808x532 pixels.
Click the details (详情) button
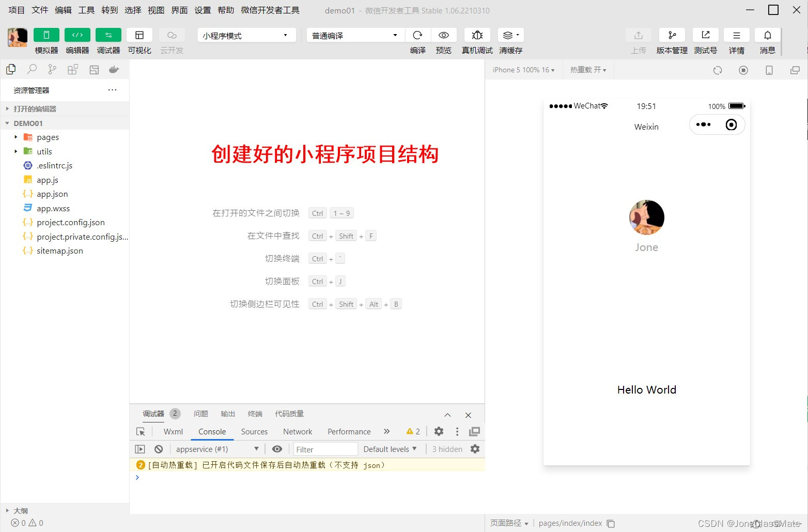pyautogui.click(x=736, y=35)
